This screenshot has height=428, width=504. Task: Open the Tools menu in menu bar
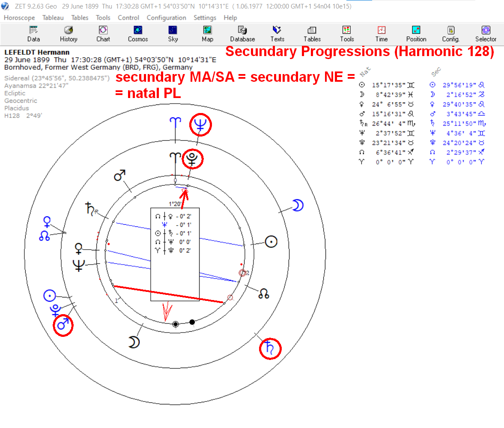pos(103,18)
